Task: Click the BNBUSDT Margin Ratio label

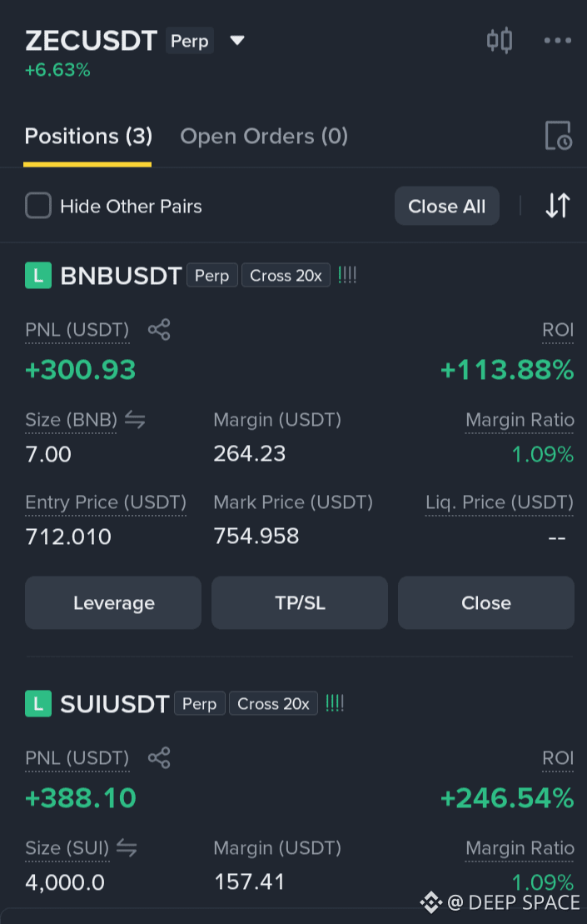Action: coord(520,420)
